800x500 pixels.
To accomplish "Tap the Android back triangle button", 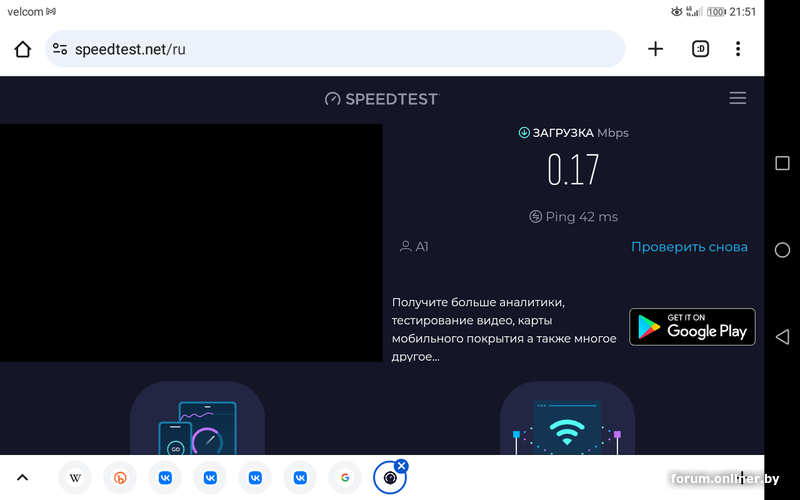I will tap(782, 337).
